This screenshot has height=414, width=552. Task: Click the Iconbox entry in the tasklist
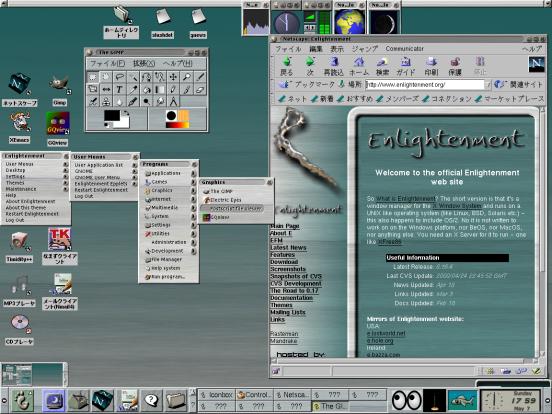216,395
